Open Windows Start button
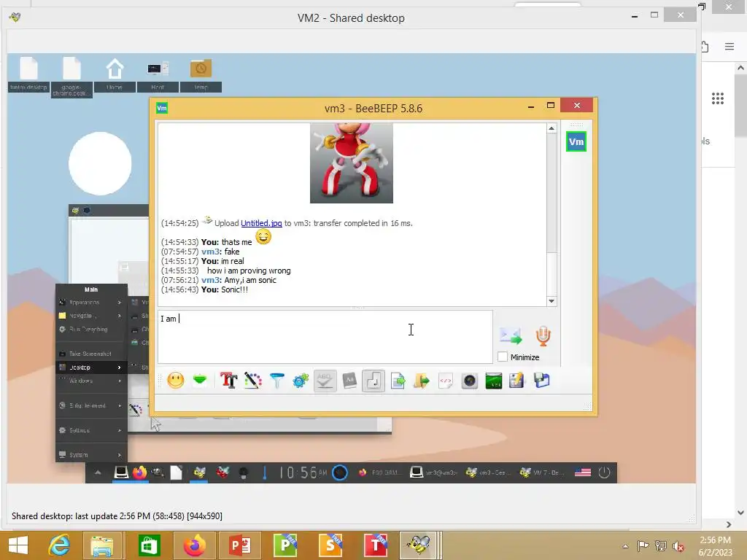The width and height of the screenshot is (747, 560). pyautogui.click(x=18, y=545)
